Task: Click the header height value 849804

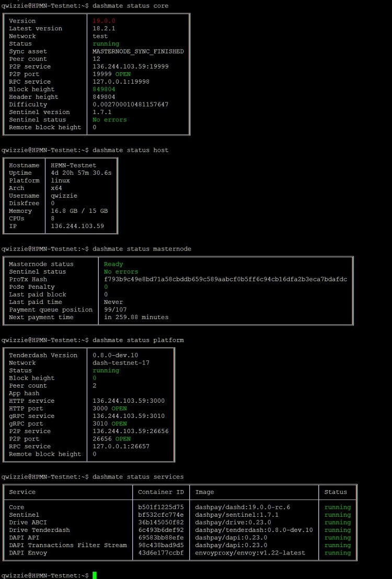Action: coord(103,97)
